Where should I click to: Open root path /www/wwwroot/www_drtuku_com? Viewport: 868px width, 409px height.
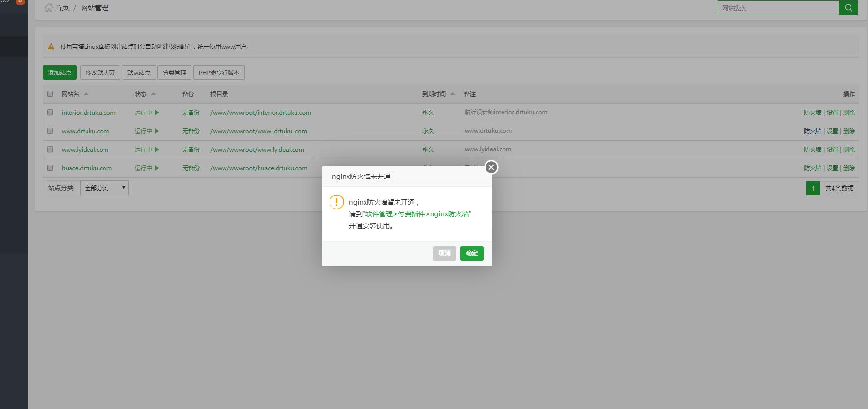(259, 131)
